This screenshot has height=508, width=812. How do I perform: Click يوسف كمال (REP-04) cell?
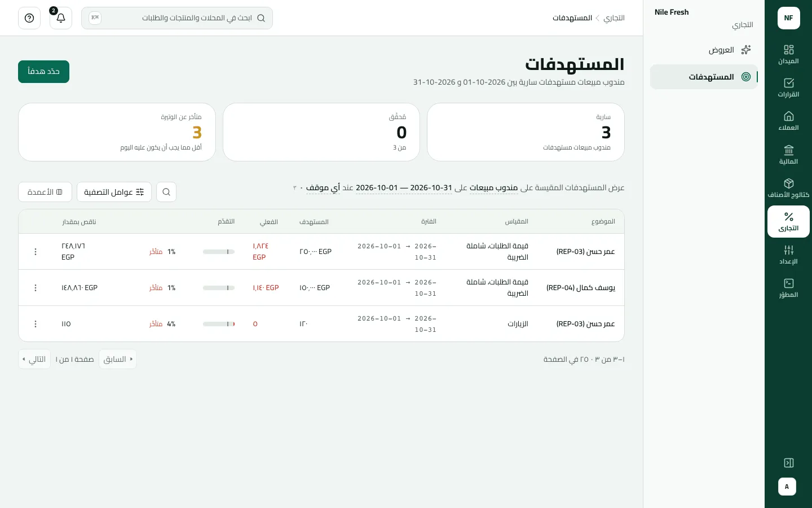[x=581, y=288]
